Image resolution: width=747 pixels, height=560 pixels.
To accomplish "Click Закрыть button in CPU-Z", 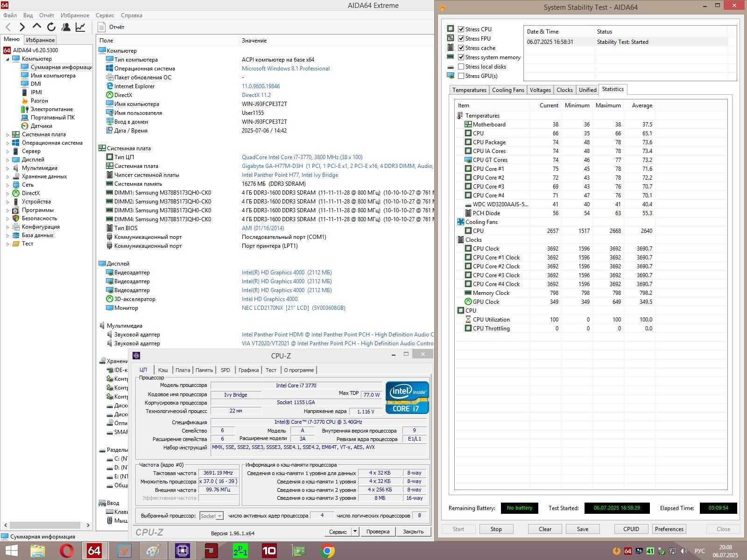I will 413,531.
